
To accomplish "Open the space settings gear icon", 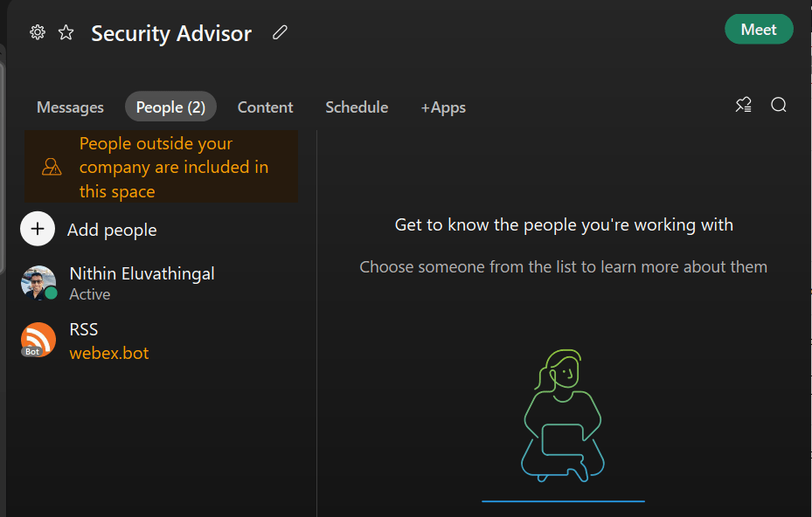I will 38,32.
